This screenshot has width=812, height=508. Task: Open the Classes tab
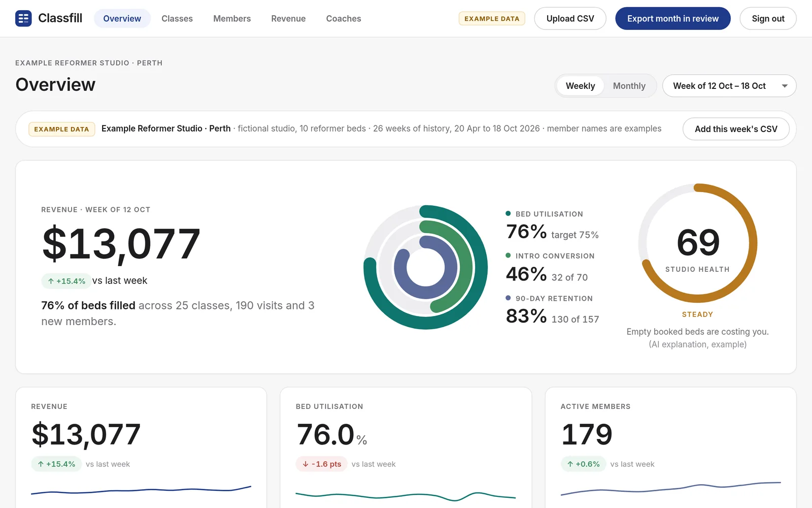coord(177,18)
